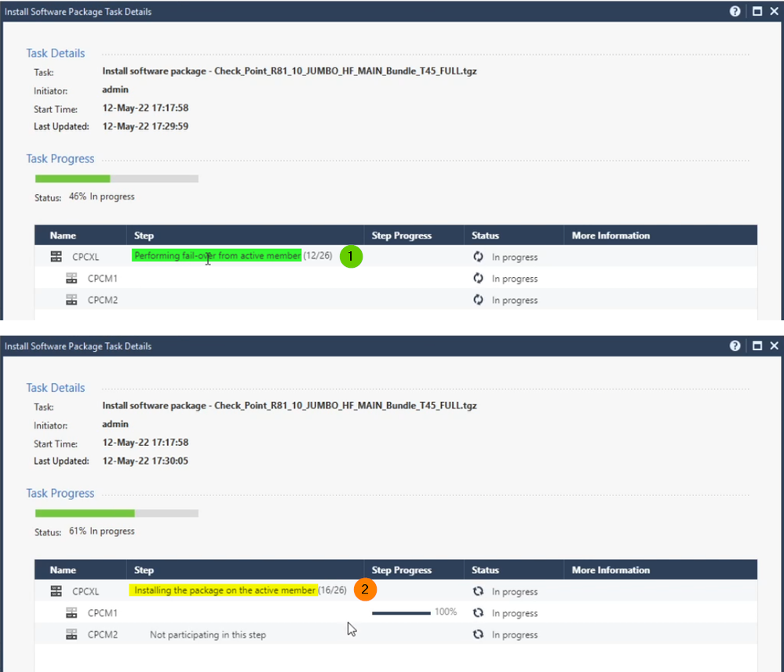Click CPCM1 in-progress spinner in lower window

coord(478,612)
